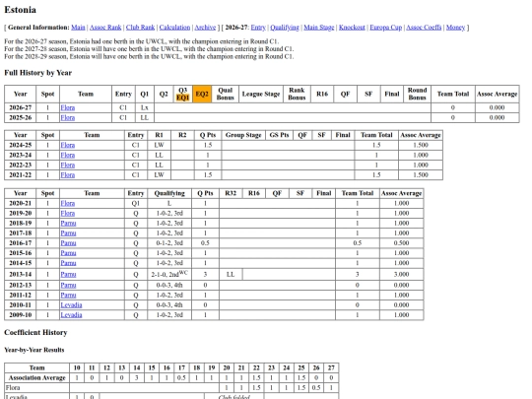Click the orange EQ2 column header

(202, 94)
